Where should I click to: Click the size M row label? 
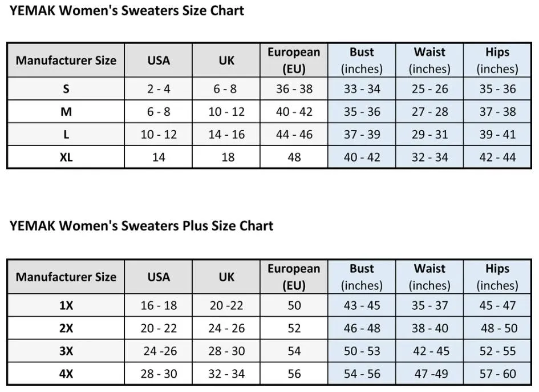coord(66,112)
